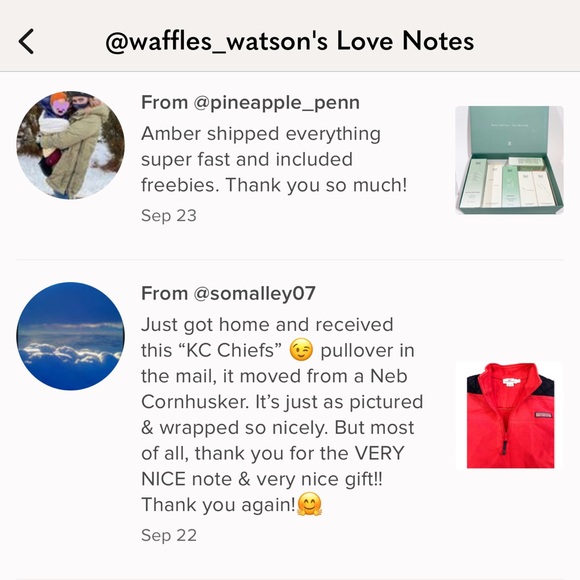Tap 'From' label in second love note
The image size is (580, 580).
click(x=164, y=293)
